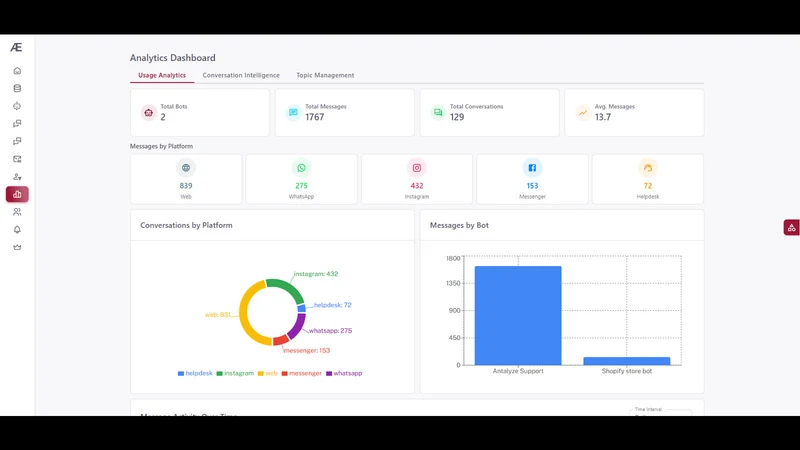
Task: Click the Instagram platform icon
Action: (417, 168)
